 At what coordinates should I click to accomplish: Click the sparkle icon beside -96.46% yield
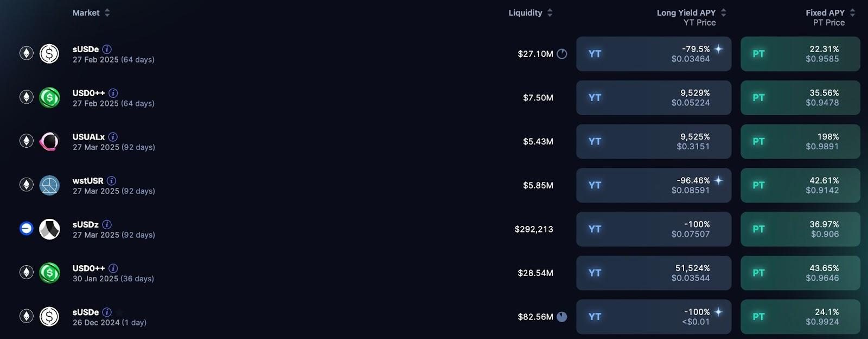[x=718, y=180]
